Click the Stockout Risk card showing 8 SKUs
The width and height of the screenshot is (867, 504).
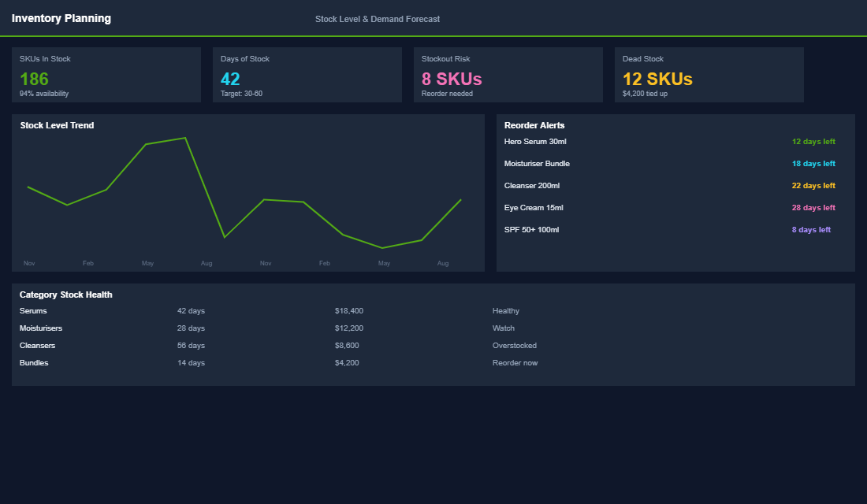508,75
